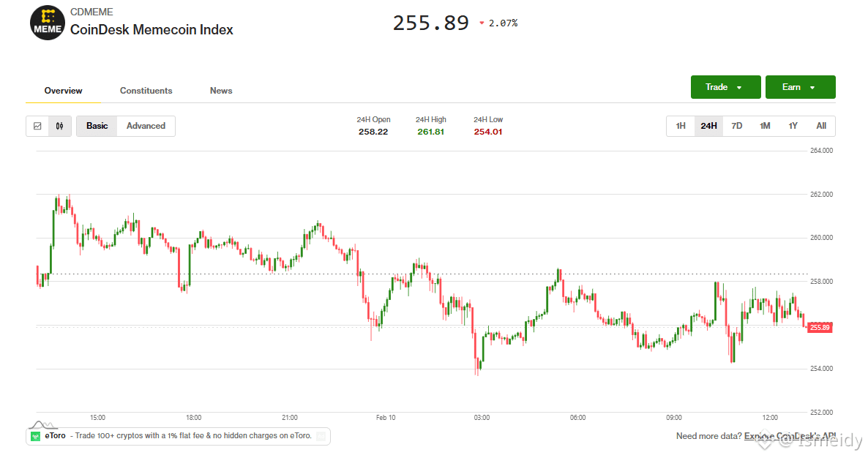The image size is (868, 458).
Task: Click the Explore CoinDesk's API link
Action: (789, 436)
